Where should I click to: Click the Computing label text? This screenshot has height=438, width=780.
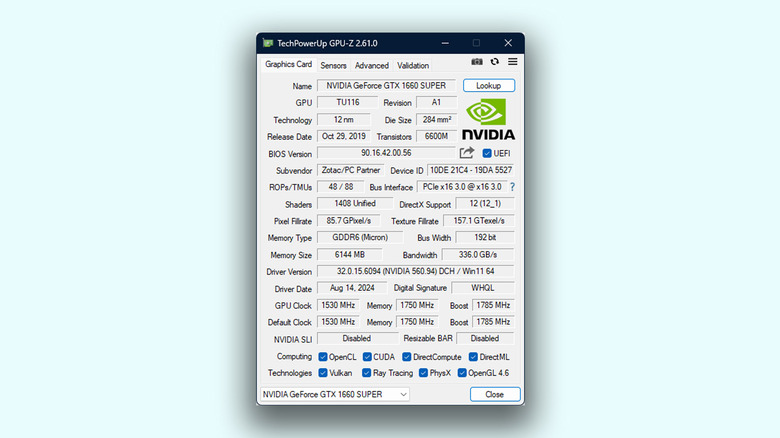[294, 357]
